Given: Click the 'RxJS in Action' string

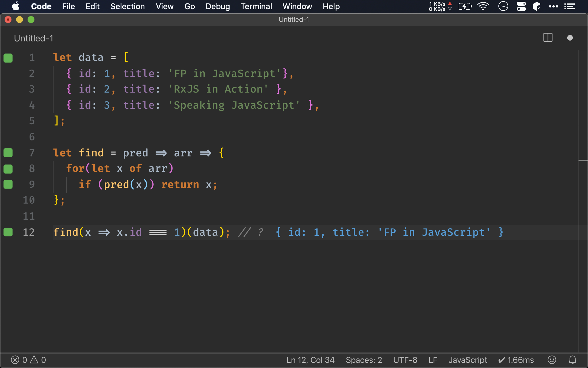Looking at the screenshot, I should (218, 89).
